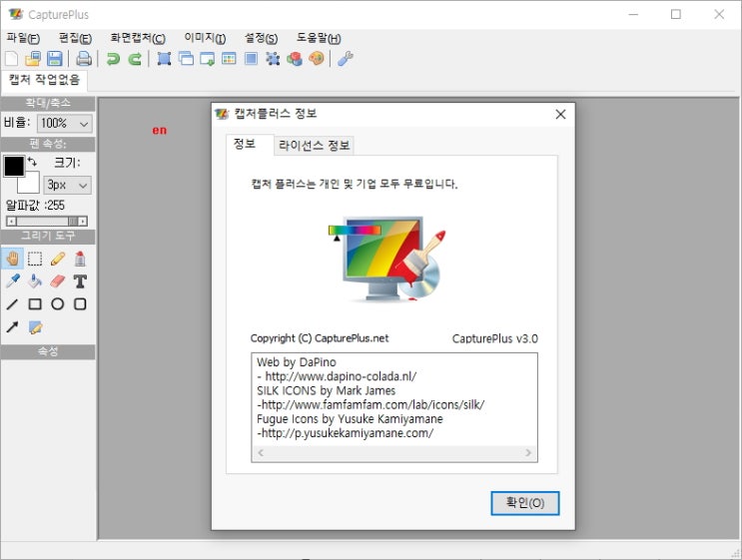Click credits box left scroll arrow
742x560 pixels.
click(x=261, y=452)
